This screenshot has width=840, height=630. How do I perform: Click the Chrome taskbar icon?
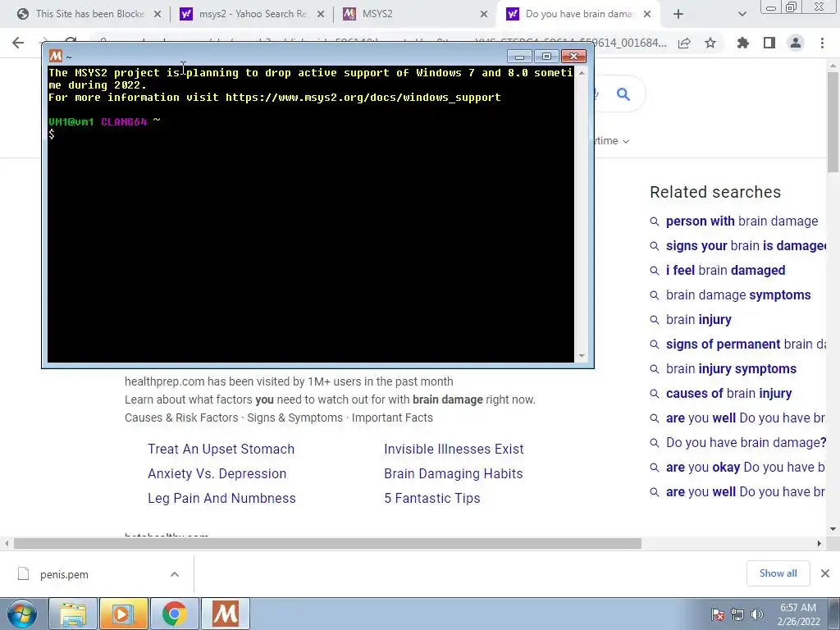coord(174,614)
